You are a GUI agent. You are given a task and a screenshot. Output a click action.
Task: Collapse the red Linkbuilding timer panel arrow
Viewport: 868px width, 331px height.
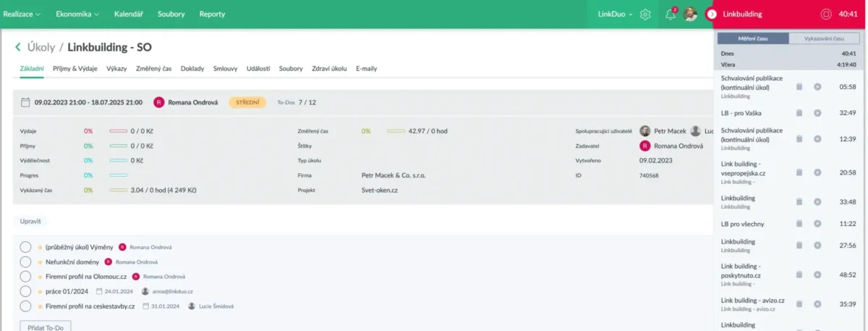[712, 14]
